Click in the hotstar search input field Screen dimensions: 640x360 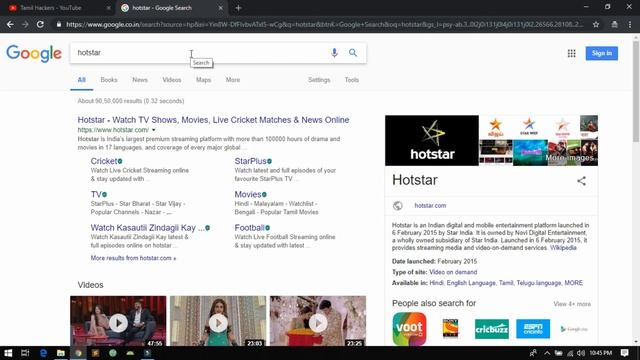(x=200, y=53)
